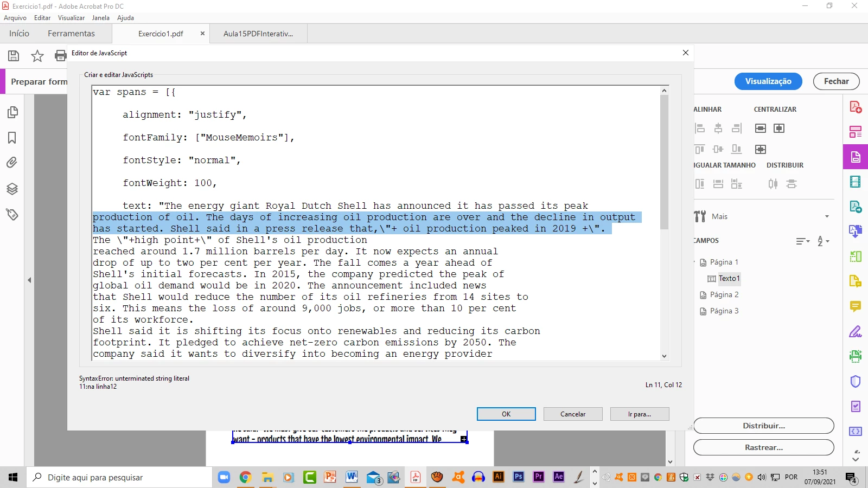Open the attachments paperclip panel
This screenshot has width=868, height=488.
tap(12, 163)
